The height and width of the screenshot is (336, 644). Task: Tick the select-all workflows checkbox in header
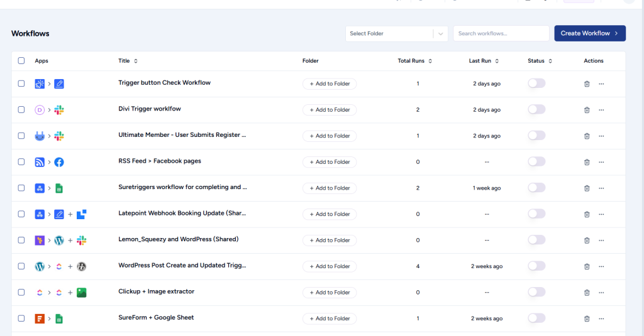(x=21, y=61)
